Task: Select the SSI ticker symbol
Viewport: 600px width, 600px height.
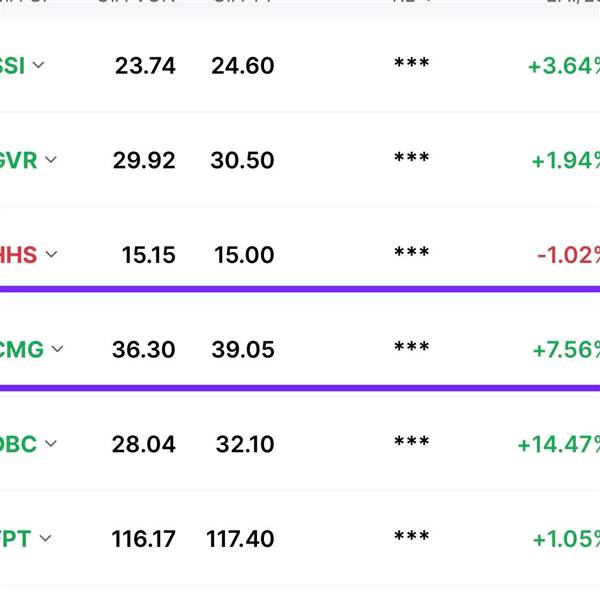Action: (12, 66)
